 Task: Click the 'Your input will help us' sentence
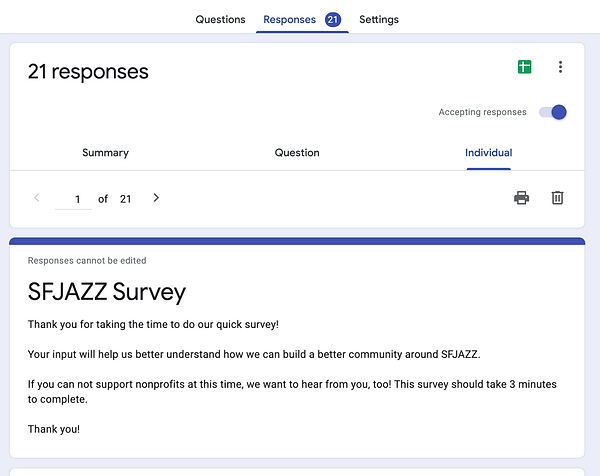(254, 354)
